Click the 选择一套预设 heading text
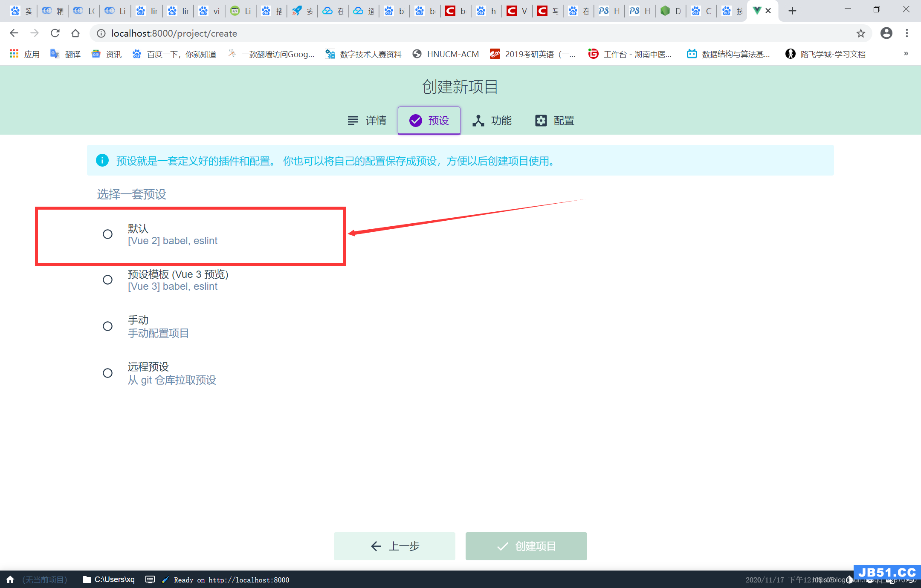Screen dimensions: 921x588 point(132,194)
